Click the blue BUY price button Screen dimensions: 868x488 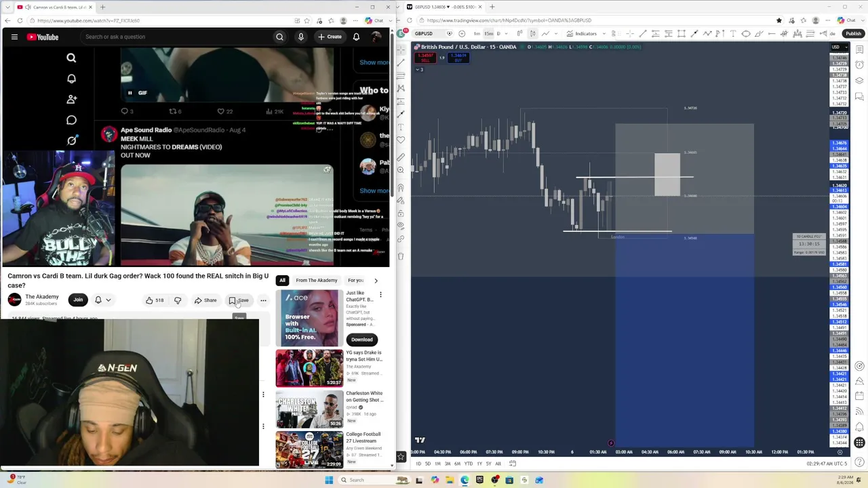458,58
